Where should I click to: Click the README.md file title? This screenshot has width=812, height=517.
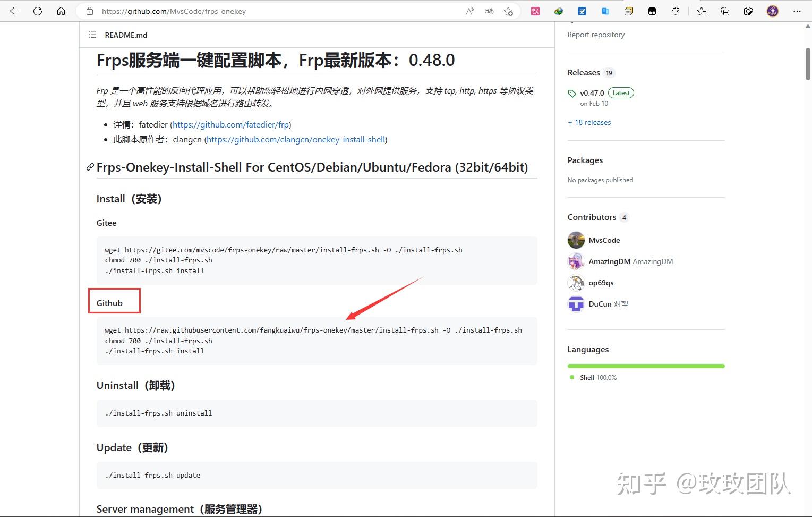[x=126, y=35]
